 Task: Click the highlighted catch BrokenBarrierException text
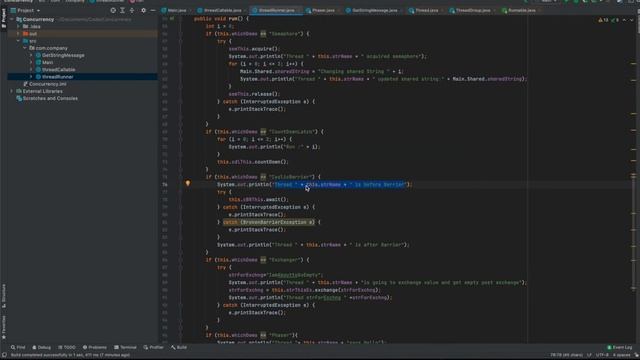coord(269,222)
